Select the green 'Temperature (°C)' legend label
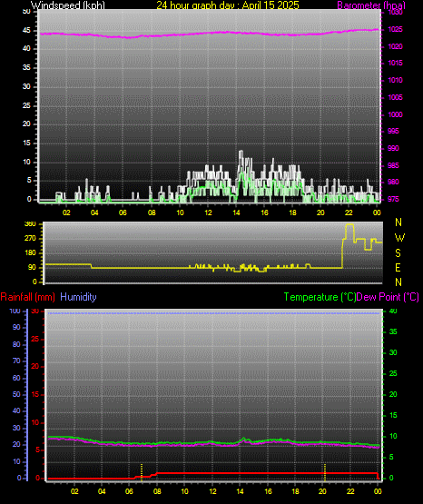Screen dimensions: 423x504 tap(320, 297)
